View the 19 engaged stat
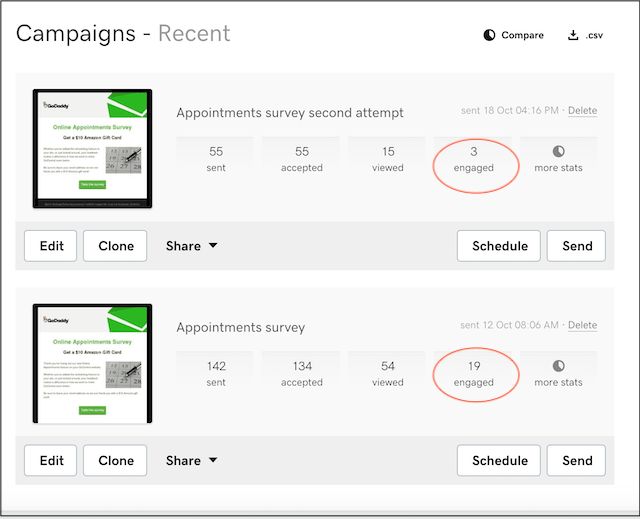Image resolution: width=640 pixels, height=519 pixels. click(x=473, y=374)
